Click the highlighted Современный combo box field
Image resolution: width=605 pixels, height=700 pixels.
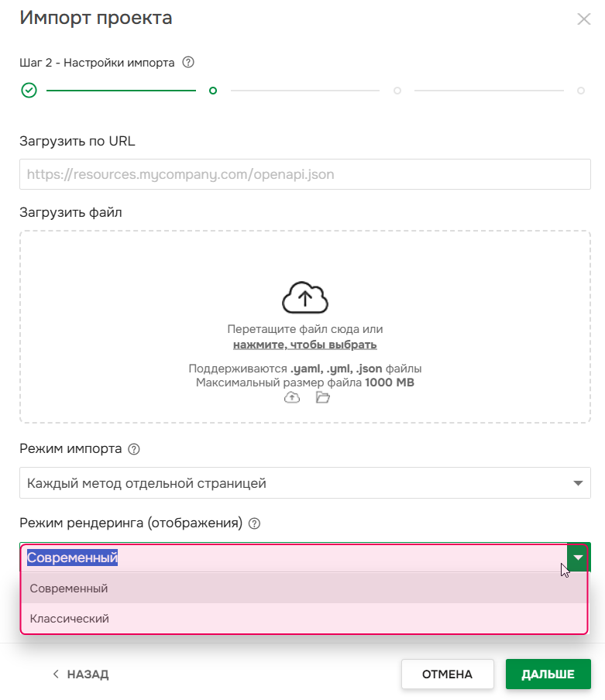tap(294, 558)
